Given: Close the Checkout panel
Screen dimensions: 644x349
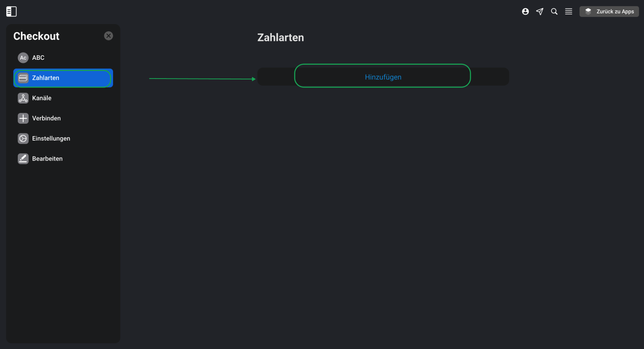Looking at the screenshot, I should click(109, 36).
